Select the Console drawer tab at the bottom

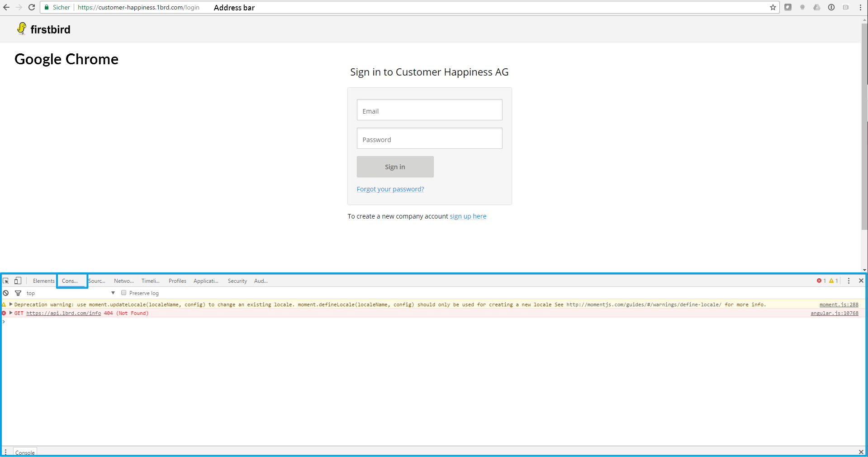click(x=25, y=452)
